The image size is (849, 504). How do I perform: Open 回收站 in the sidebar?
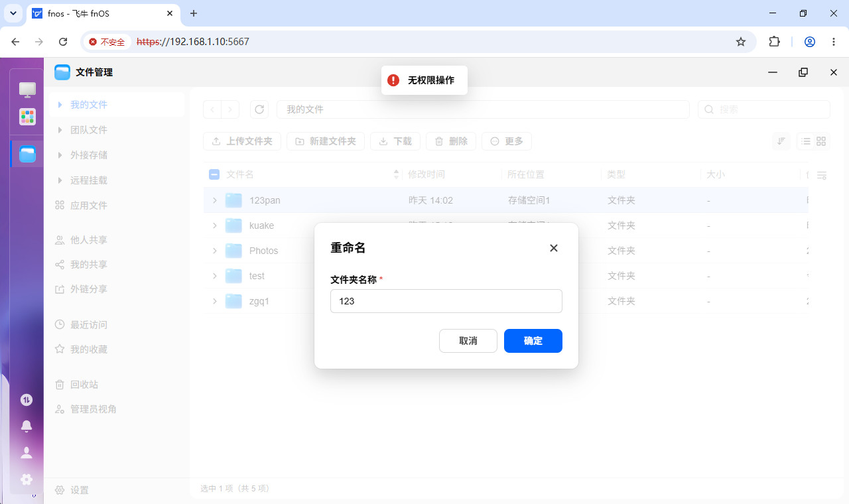tap(84, 385)
